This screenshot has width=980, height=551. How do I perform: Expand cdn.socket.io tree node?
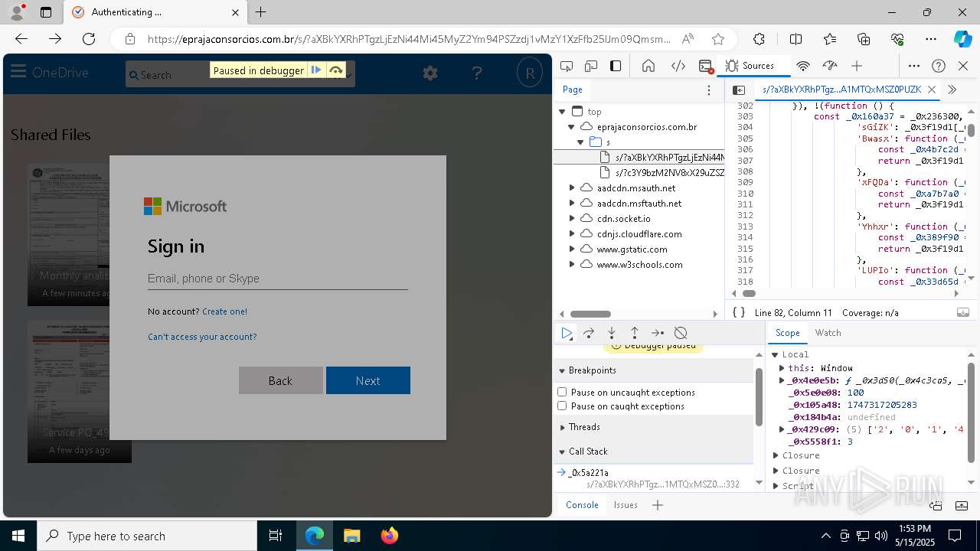point(571,218)
